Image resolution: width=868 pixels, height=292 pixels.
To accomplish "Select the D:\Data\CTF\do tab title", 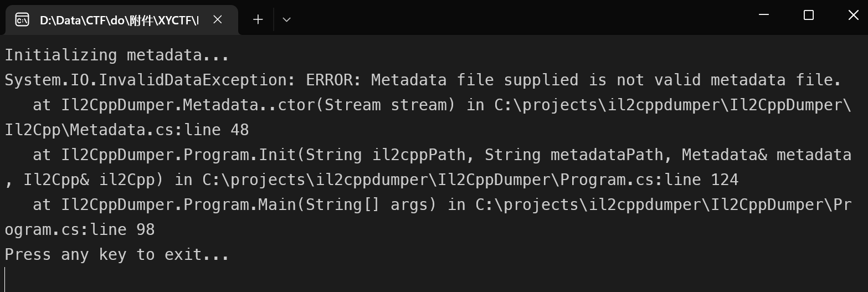I will point(119,20).
